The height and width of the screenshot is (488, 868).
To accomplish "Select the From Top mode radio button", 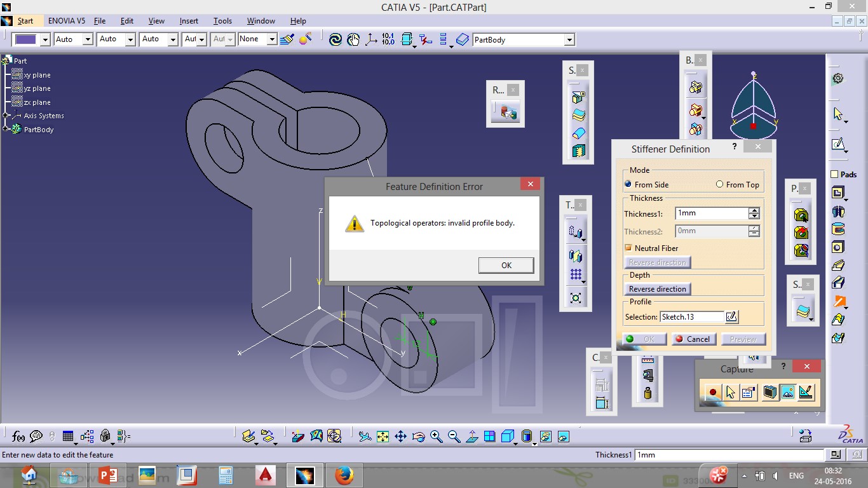I will pyautogui.click(x=720, y=184).
